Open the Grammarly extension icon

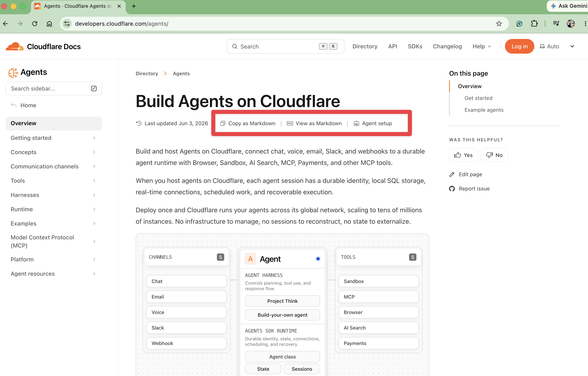pos(519,24)
